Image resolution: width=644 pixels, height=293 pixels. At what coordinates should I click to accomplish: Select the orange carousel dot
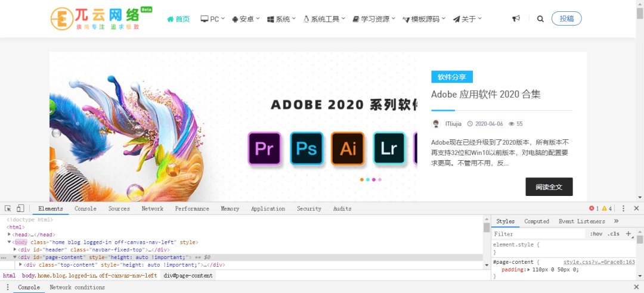click(x=362, y=179)
